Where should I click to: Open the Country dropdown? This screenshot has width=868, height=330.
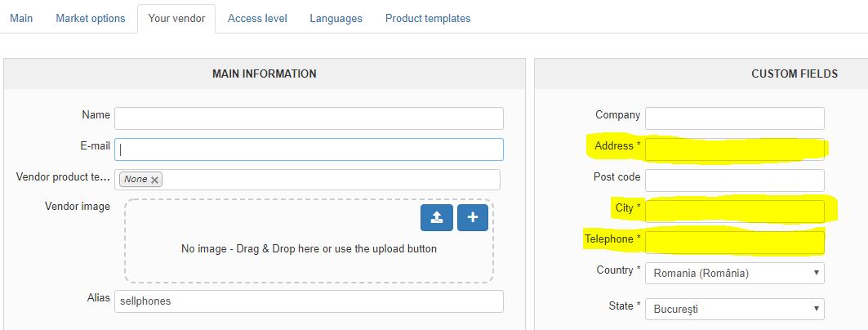coord(734,273)
